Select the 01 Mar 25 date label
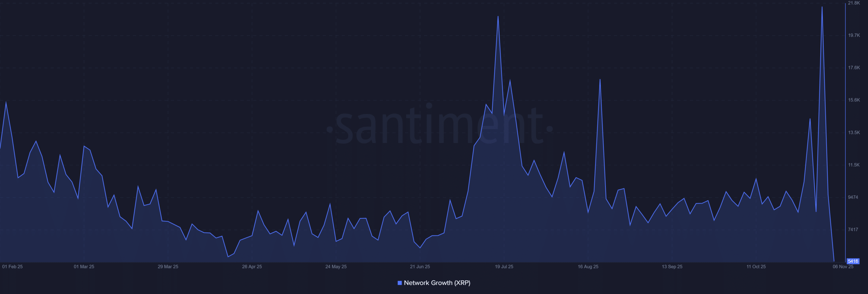 point(84,267)
